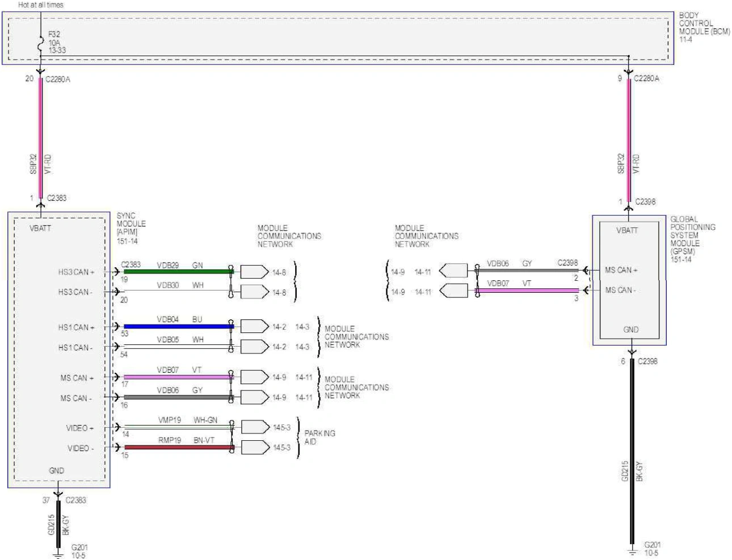This screenshot has width=732, height=560.
Task: Select GND inside the GPSM module
Action: pos(630,329)
